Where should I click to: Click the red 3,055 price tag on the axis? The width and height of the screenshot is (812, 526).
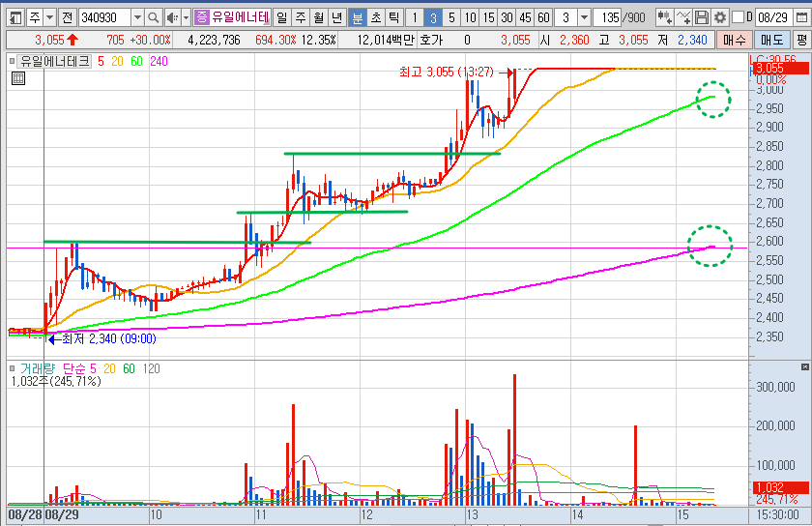point(779,69)
